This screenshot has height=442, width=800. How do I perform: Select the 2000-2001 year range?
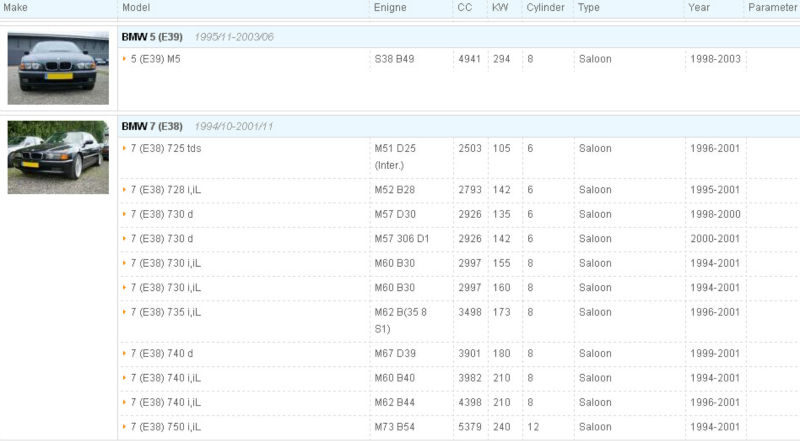pos(715,239)
